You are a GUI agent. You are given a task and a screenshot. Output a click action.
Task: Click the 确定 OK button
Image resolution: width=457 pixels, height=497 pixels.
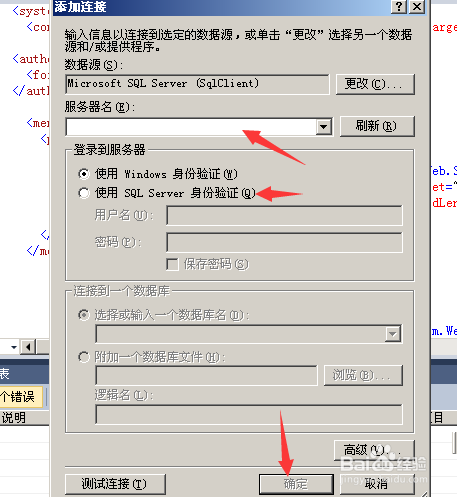(296, 484)
